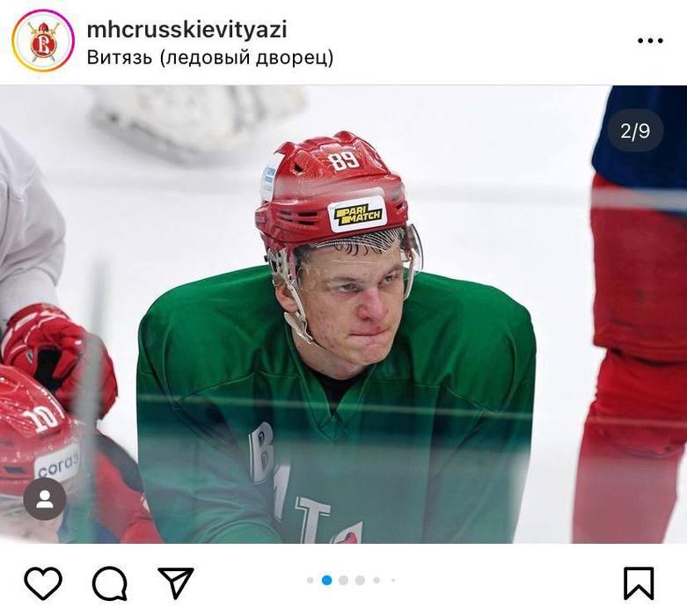The height and width of the screenshot is (616, 687).
Task: Jump to the fourth carousel dot
Action: (x=360, y=581)
